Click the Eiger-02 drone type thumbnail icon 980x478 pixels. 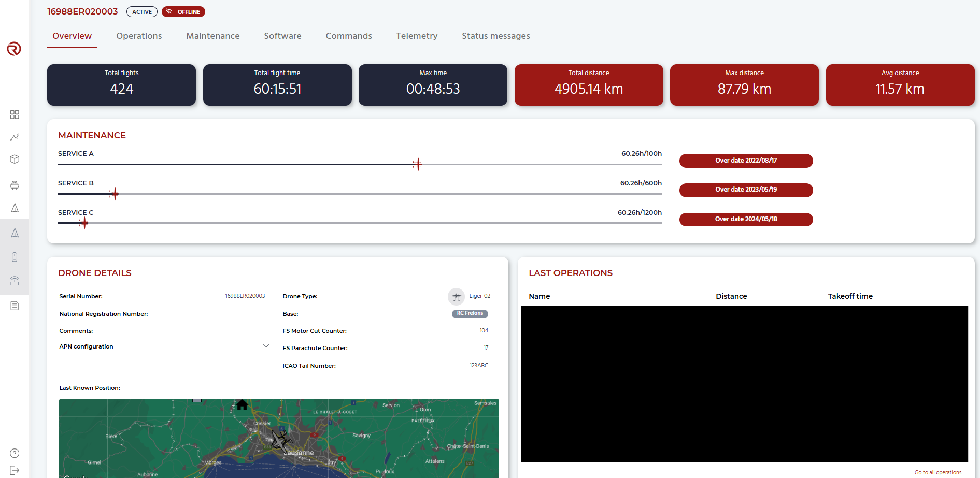tap(456, 296)
